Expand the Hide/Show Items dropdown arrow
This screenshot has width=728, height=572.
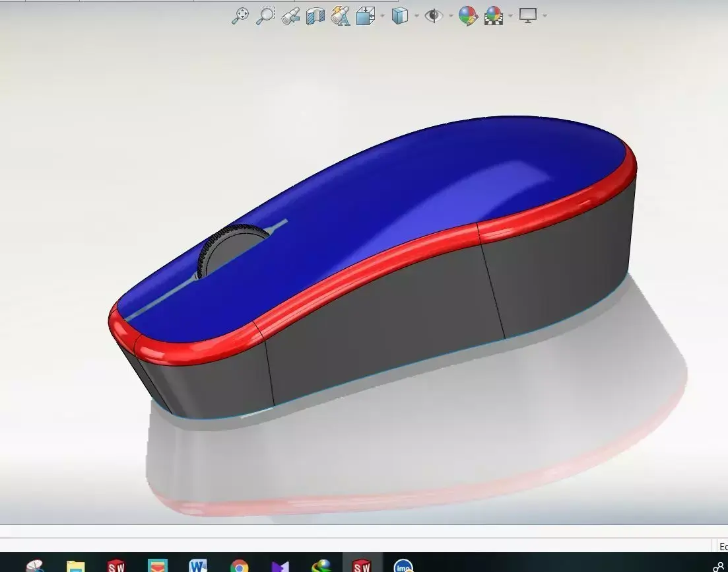pos(451,16)
